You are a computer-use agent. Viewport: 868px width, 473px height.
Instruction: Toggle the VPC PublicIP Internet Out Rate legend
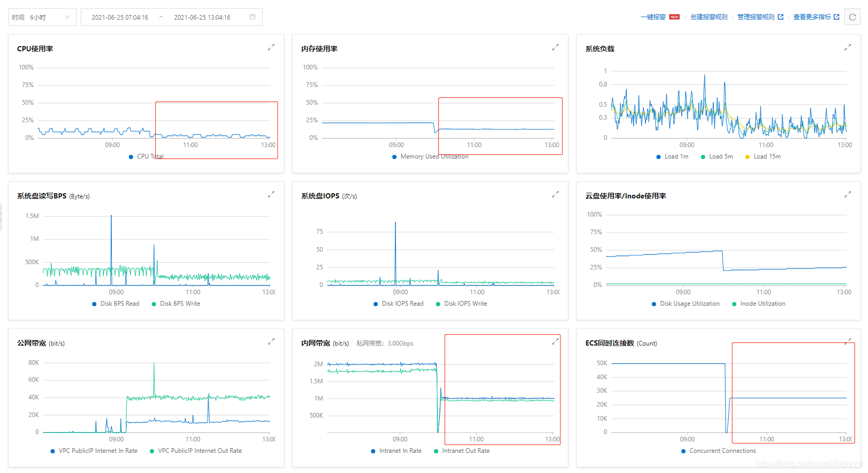[x=196, y=451]
